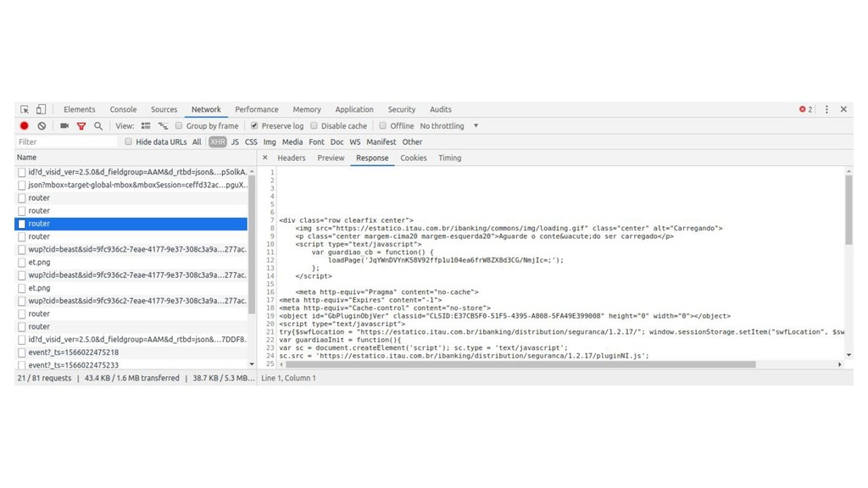Close the DevTools panel
The height and width of the screenshot is (488, 868).
[843, 109]
